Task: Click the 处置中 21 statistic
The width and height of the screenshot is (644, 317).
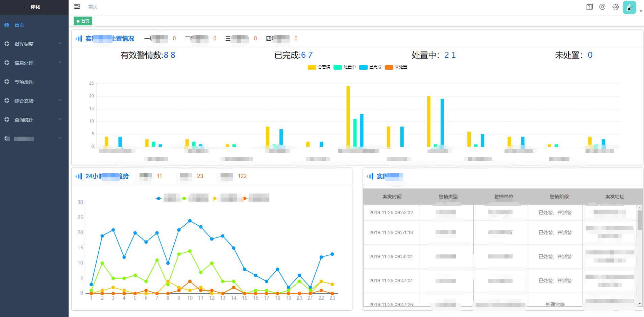Action: tap(434, 55)
